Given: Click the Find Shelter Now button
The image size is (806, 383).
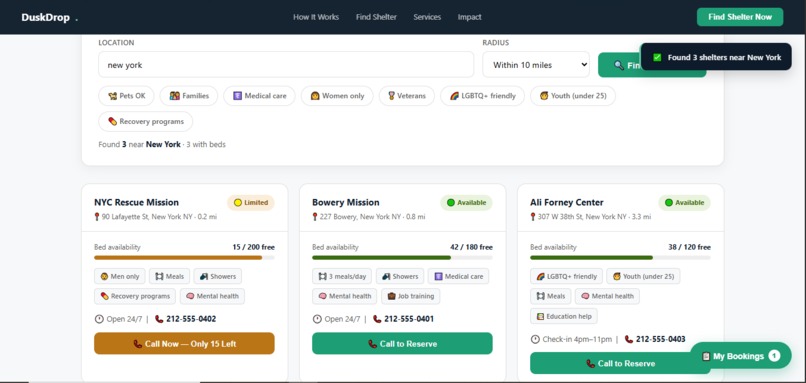Looking at the screenshot, I should [740, 17].
